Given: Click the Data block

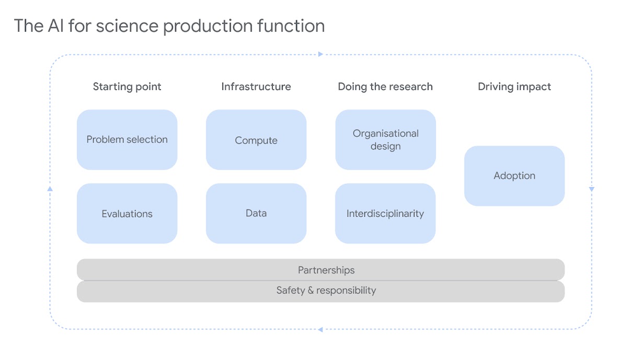Looking at the screenshot, I should [256, 213].
